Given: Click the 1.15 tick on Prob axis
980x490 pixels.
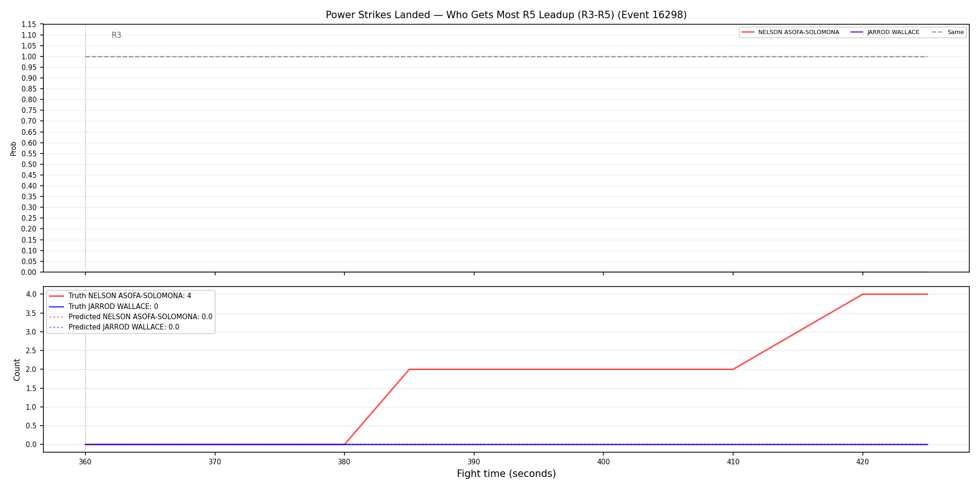Looking at the screenshot, I should pos(29,24).
